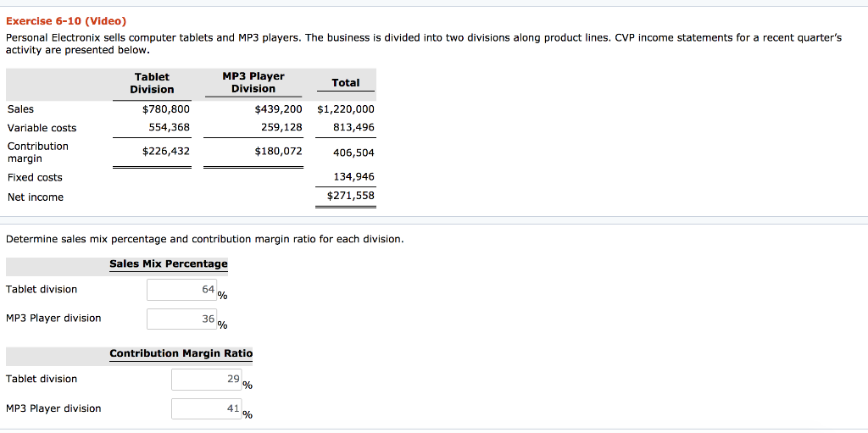Click the 'Contribution margin' row label
The height and width of the screenshot is (433, 868).
click(38, 153)
